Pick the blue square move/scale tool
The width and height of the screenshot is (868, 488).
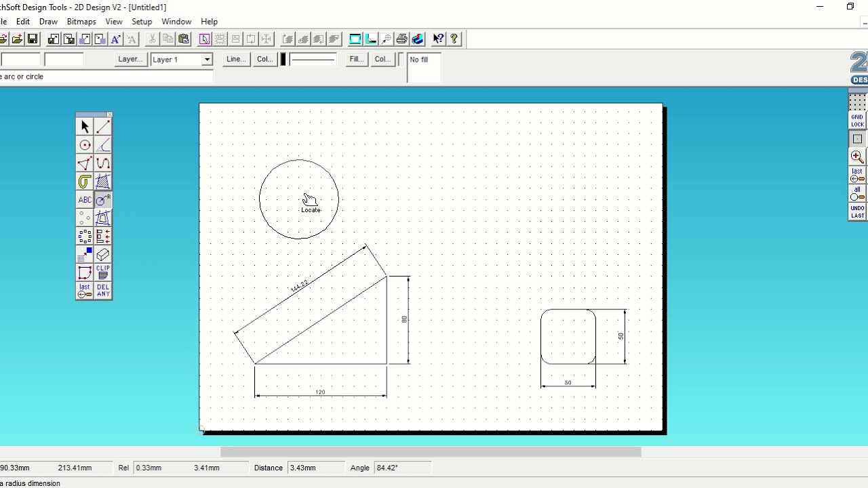click(x=85, y=255)
